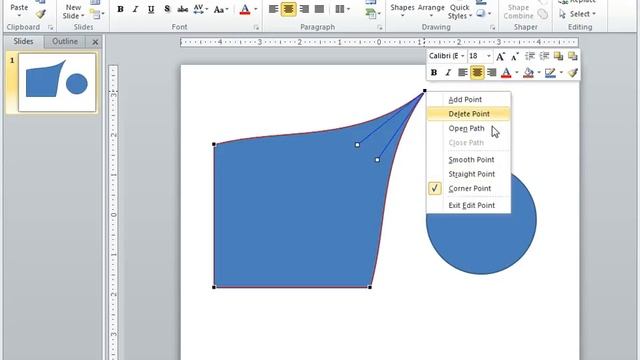Align left in the mini toolbar
The height and width of the screenshot is (360, 640).
(x=462, y=73)
